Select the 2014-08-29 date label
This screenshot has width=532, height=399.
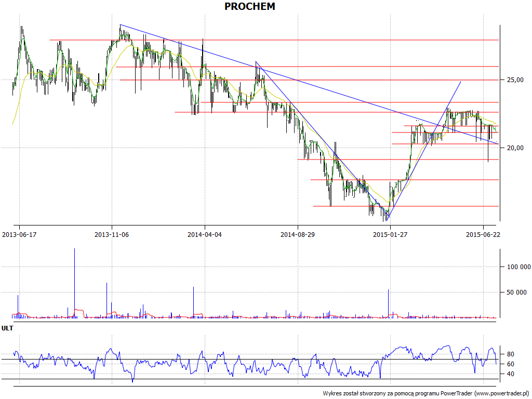(298, 234)
